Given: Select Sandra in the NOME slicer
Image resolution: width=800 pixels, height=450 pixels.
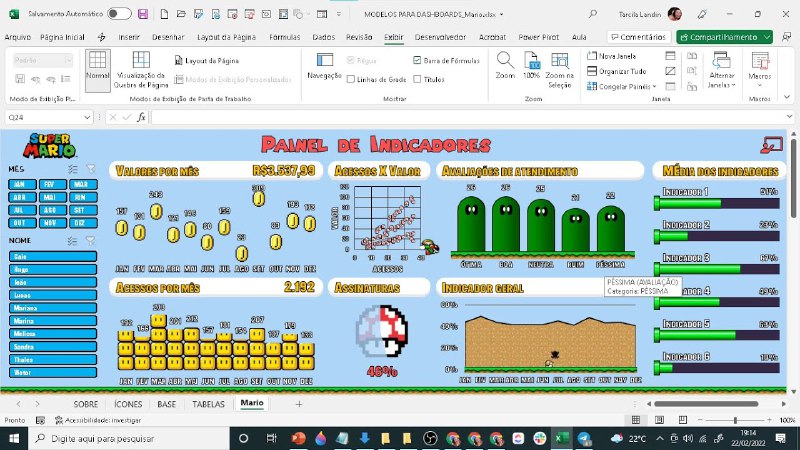Looking at the screenshot, I should [x=53, y=346].
